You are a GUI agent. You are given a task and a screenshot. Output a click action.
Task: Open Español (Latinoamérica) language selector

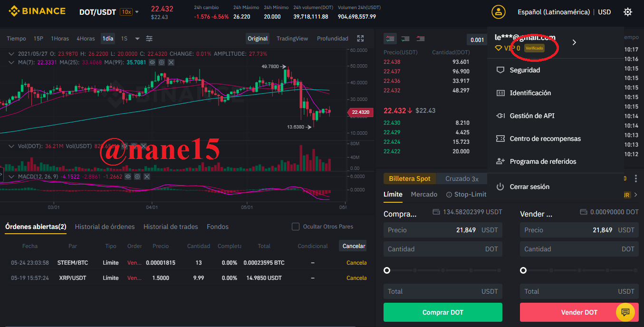pos(554,12)
